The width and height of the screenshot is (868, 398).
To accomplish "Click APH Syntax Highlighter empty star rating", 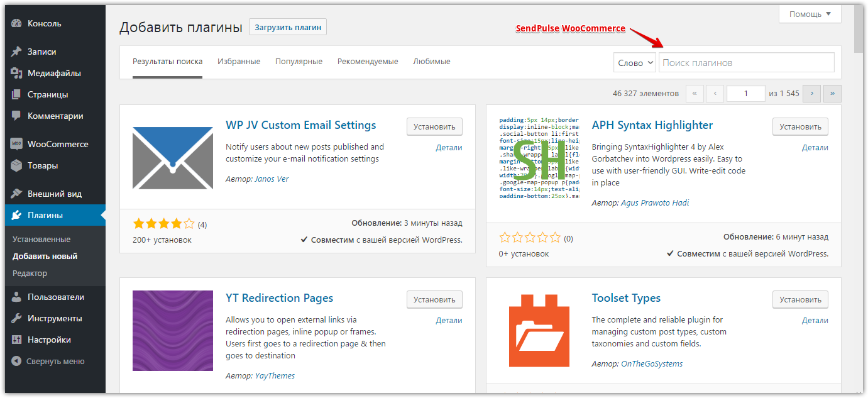I will [x=530, y=238].
